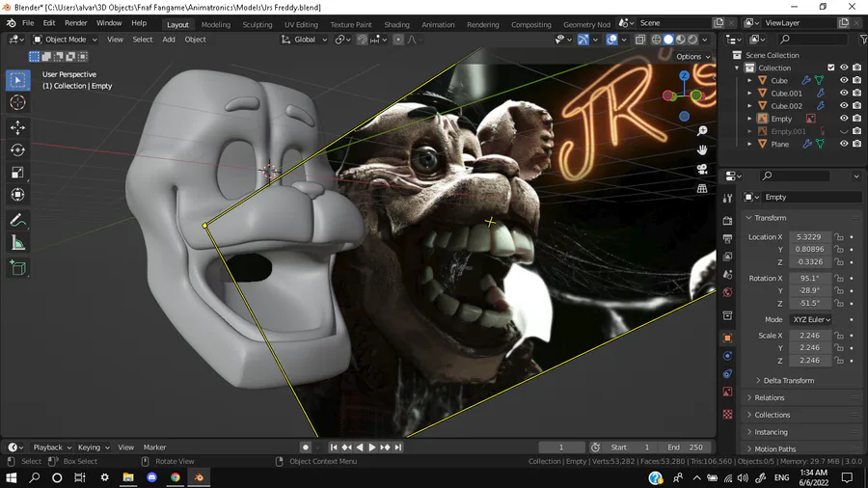Image resolution: width=868 pixels, height=488 pixels.
Task: Hide Cube.001 in the viewport
Action: tap(844, 93)
